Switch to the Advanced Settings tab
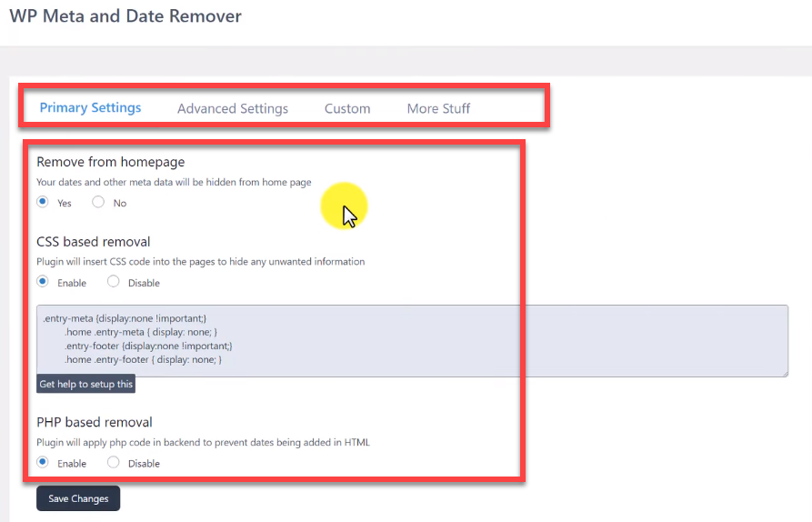The height and width of the screenshot is (522, 812). coord(233,109)
